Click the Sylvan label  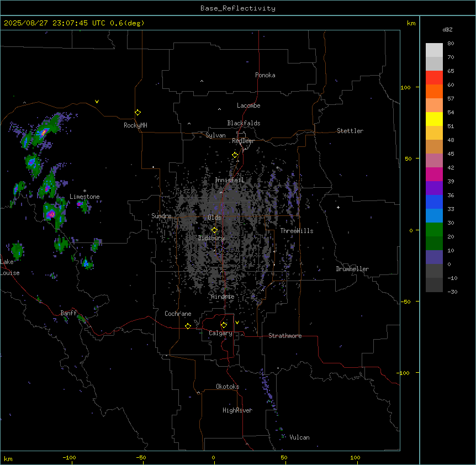(x=215, y=135)
